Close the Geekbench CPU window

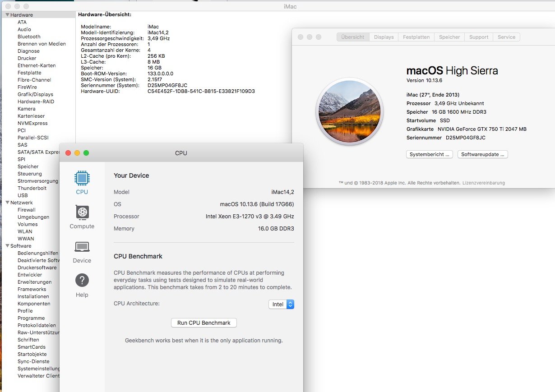tap(68, 153)
